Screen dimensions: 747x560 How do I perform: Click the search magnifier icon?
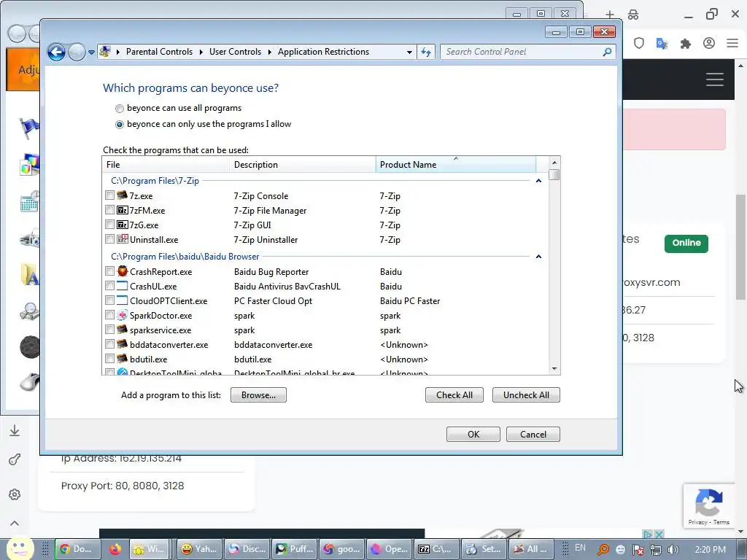coord(607,52)
